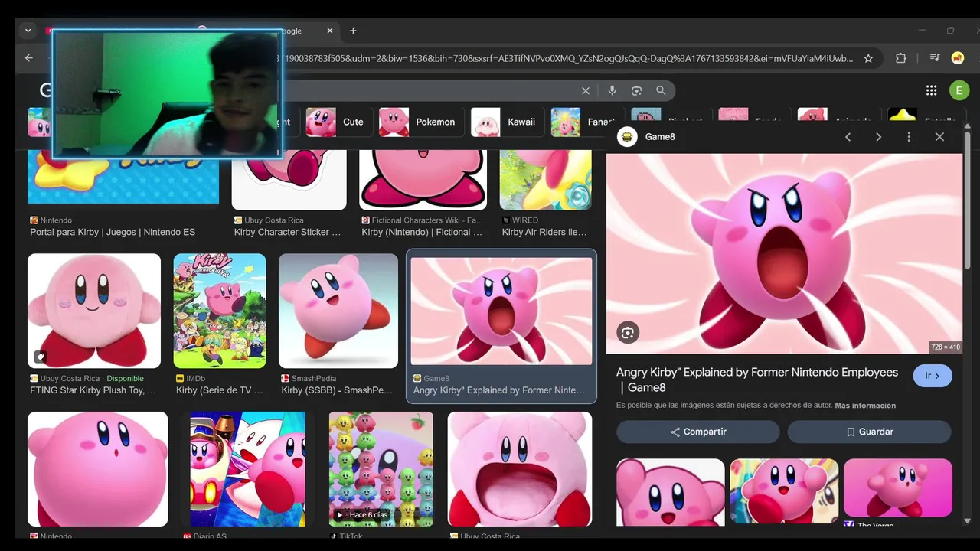Open the Google account E avatar
This screenshot has width=980, height=551.
coord(959,90)
